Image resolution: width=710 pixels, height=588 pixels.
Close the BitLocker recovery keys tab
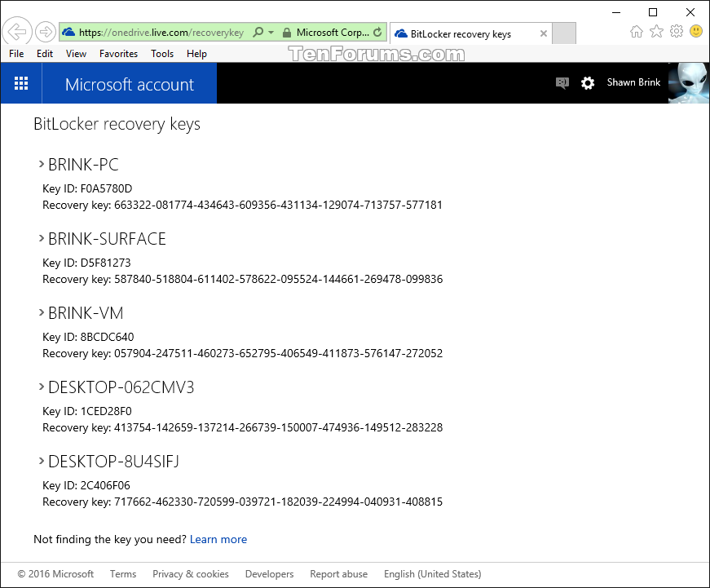[544, 33]
